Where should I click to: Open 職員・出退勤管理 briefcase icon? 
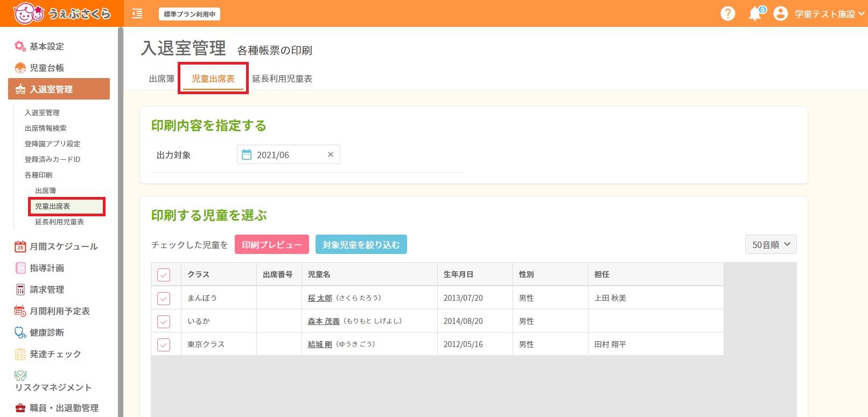coord(20,408)
